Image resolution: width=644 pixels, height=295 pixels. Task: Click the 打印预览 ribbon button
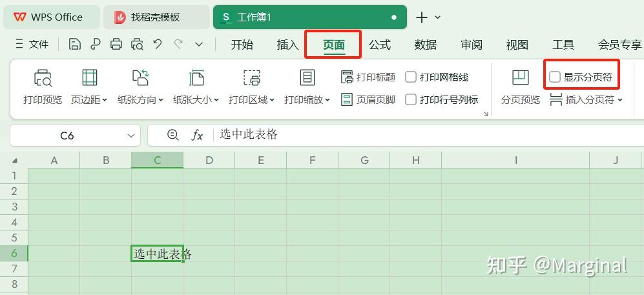click(x=43, y=87)
